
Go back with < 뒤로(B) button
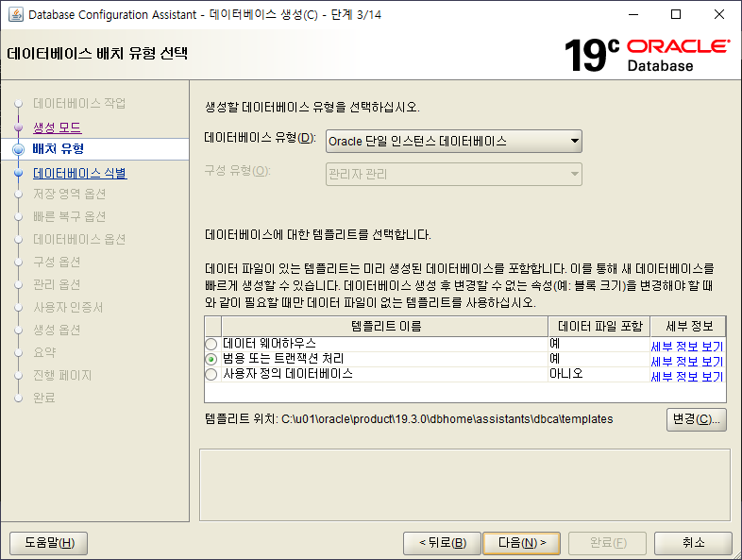(443, 542)
